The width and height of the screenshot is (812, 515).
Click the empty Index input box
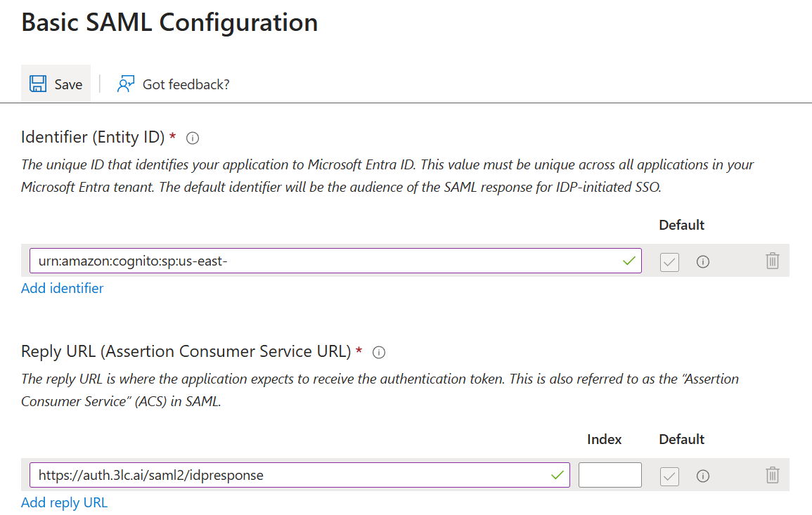(610, 475)
